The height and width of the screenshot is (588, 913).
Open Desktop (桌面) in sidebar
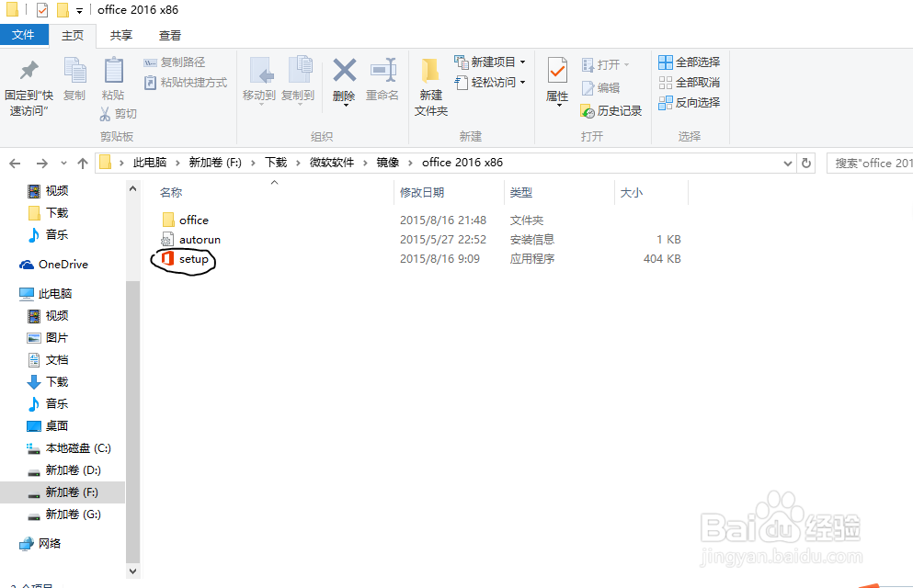click(48, 426)
